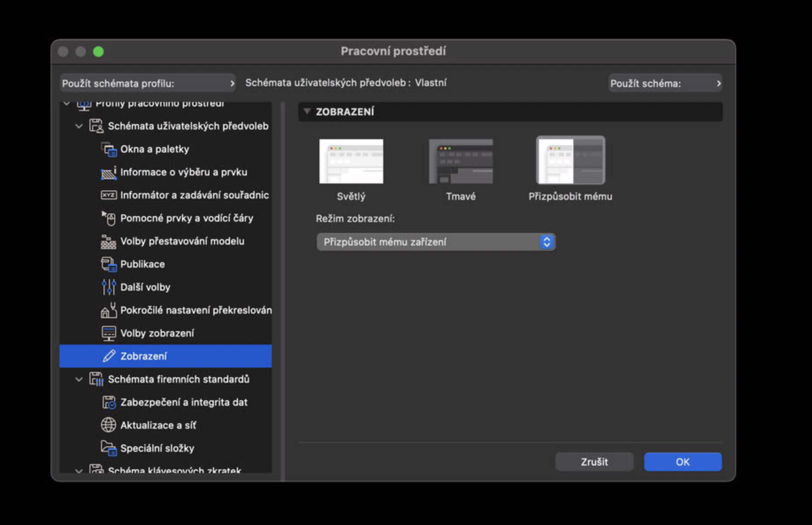This screenshot has width=812, height=525.
Task: Open the Režim zobrazení dropdown
Action: pos(436,242)
